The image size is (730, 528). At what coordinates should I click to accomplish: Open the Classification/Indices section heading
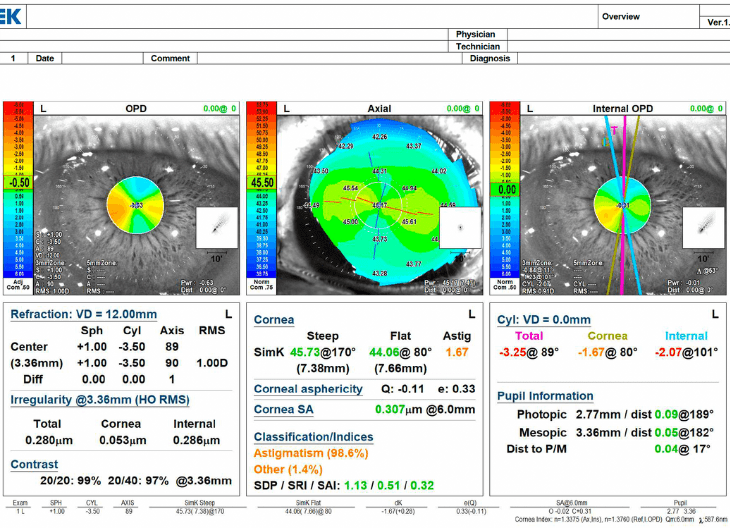coord(313,437)
